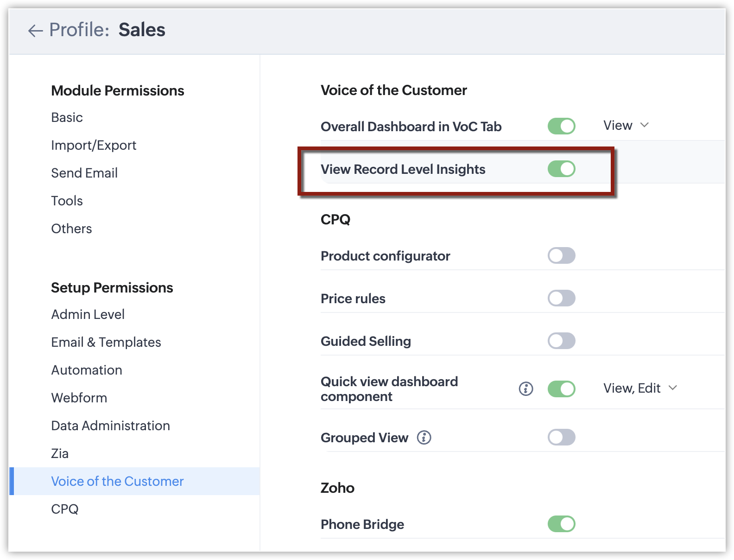The image size is (734, 560).
Task: Open the Zia setup permissions
Action: [x=60, y=453]
